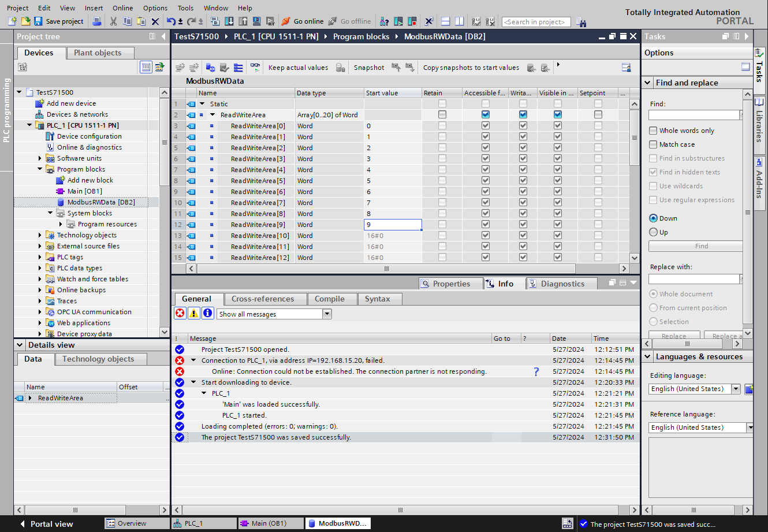Click the Compile icon in the toolbar
Viewport: 768px width, 532px height.
point(215,21)
